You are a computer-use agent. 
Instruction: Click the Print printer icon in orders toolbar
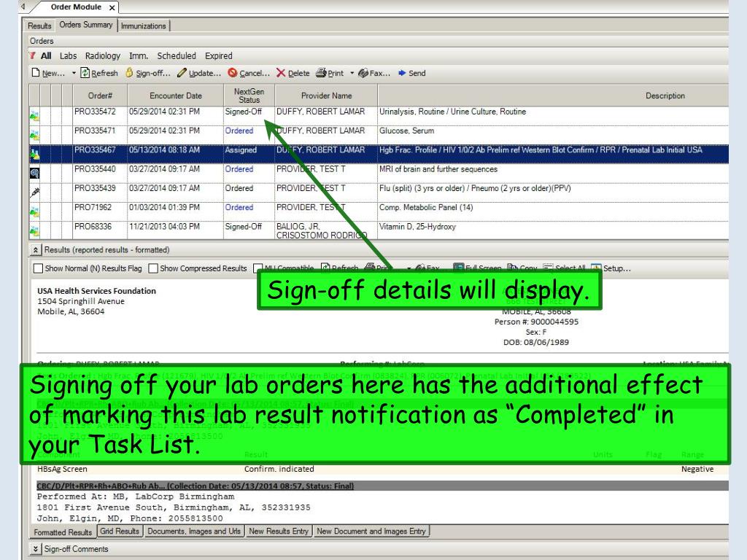[x=321, y=73]
